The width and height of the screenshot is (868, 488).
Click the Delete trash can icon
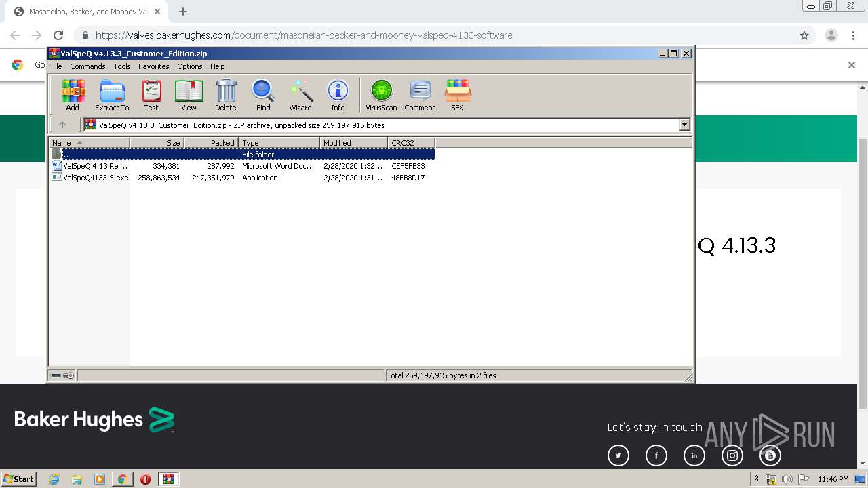coord(226,95)
